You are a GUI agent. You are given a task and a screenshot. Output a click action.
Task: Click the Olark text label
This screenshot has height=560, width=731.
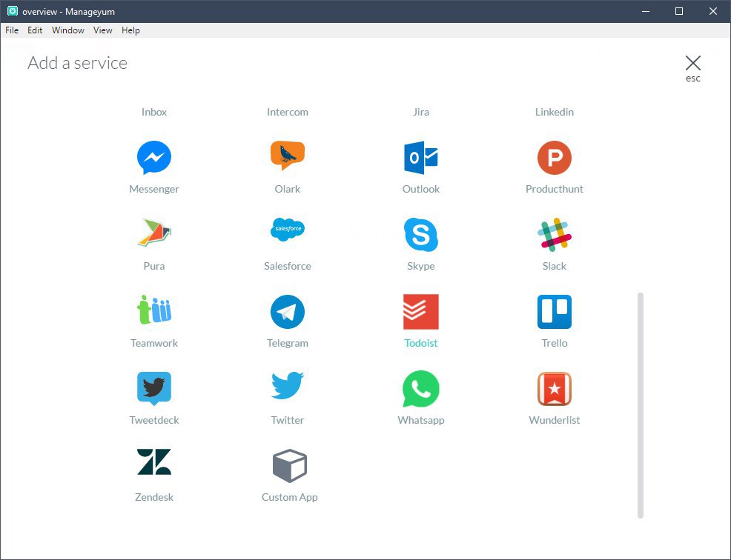click(288, 189)
